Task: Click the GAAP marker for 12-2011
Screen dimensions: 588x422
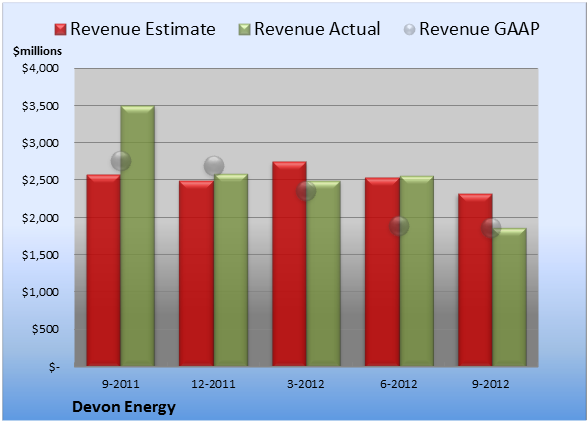Action: pos(214,166)
